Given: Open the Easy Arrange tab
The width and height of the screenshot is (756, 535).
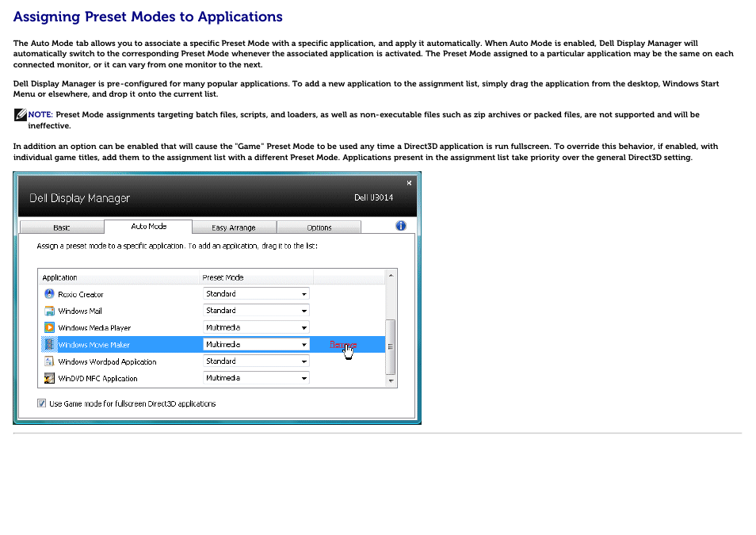Looking at the screenshot, I should [234, 227].
